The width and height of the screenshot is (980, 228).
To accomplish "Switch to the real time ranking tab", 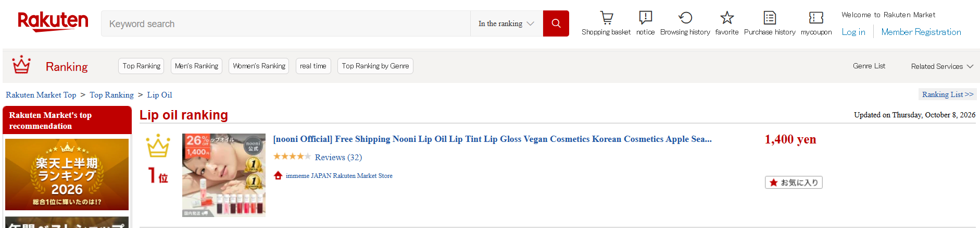I will pyautogui.click(x=313, y=66).
